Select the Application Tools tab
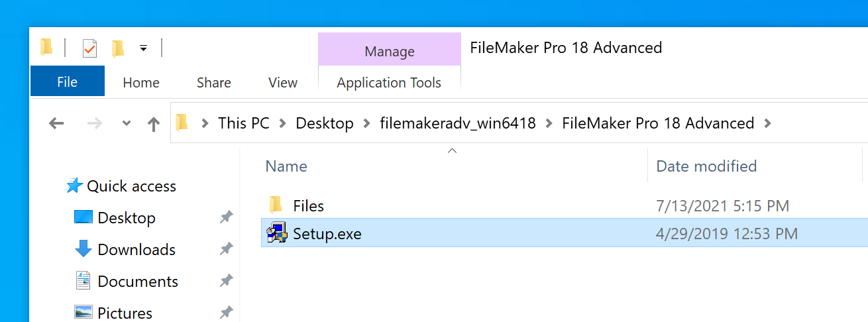The height and width of the screenshot is (322, 868). click(x=389, y=83)
